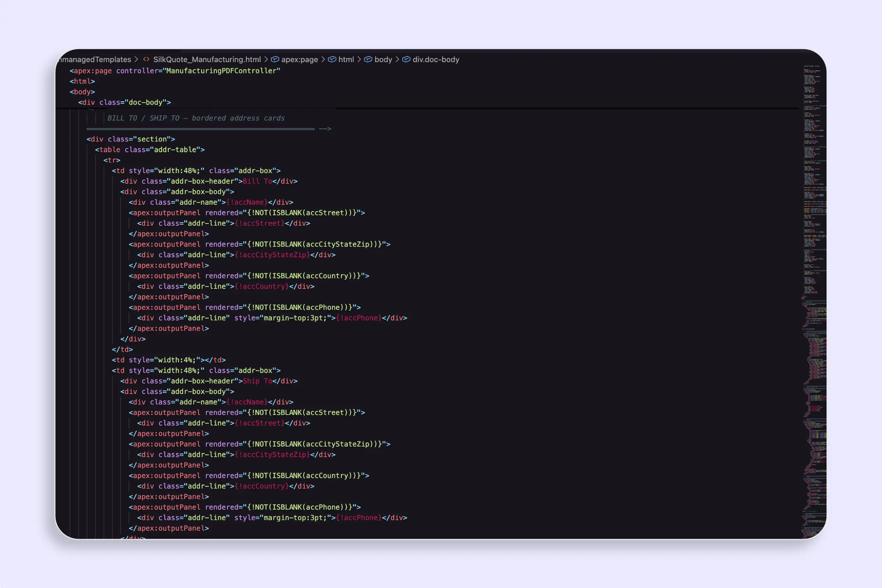The width and height of the screenshot is (882, 588).
Task: Click chevron after SilkQuote_Manufacturing.html breadcrumb
Action: point(266,59)
